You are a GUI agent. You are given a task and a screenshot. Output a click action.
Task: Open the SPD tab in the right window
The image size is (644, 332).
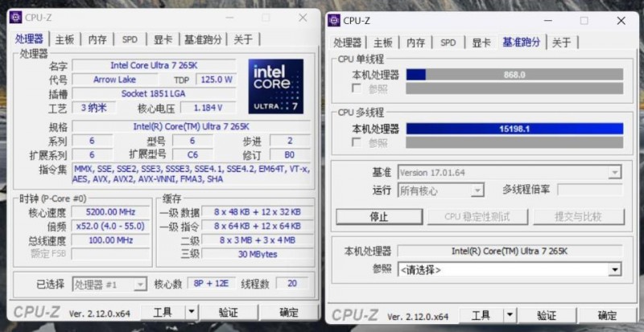pyautogui.click(x=448, y=43)
